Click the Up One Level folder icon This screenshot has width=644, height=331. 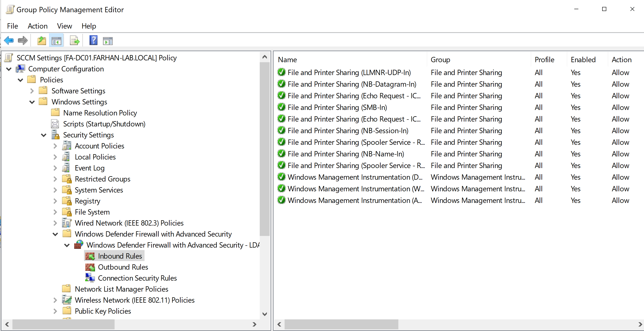coord(42,40)
